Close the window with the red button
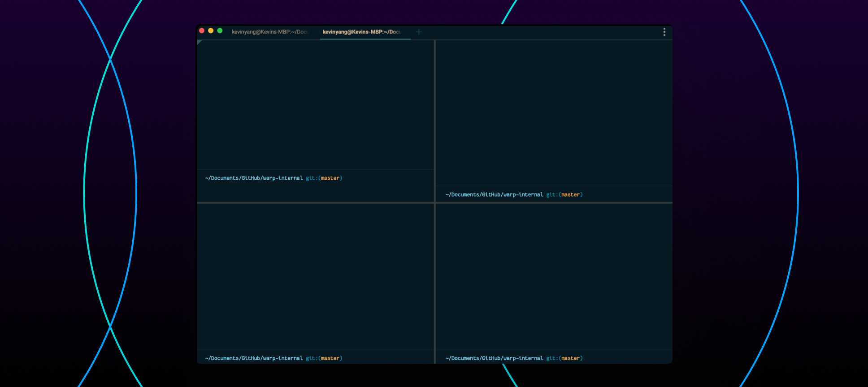868x387 pixels. [202, 31]
